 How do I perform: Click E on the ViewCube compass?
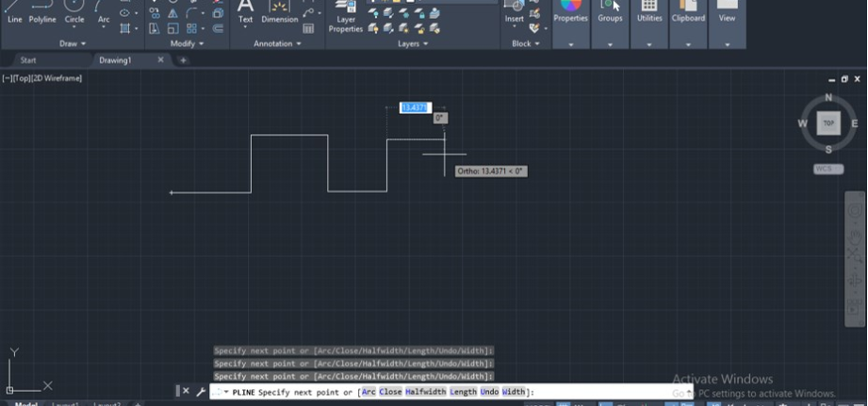pyautogui.click(x=855, y=123)
